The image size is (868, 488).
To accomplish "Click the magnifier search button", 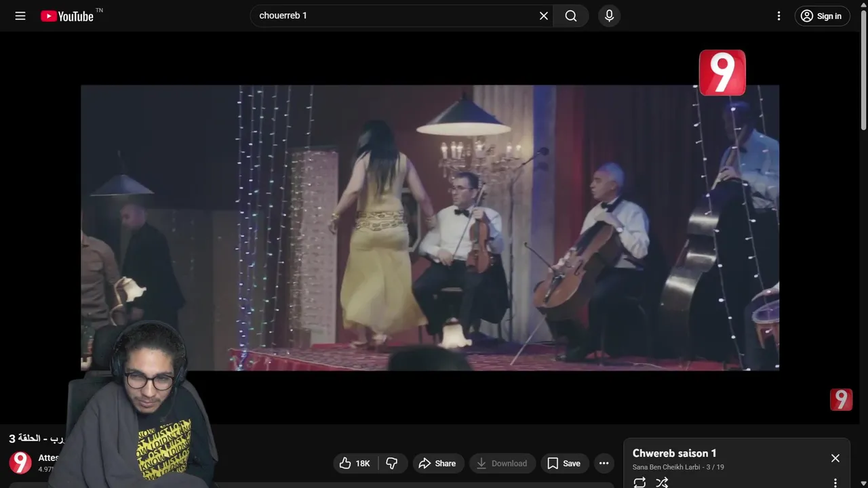I will coord(571,16).
